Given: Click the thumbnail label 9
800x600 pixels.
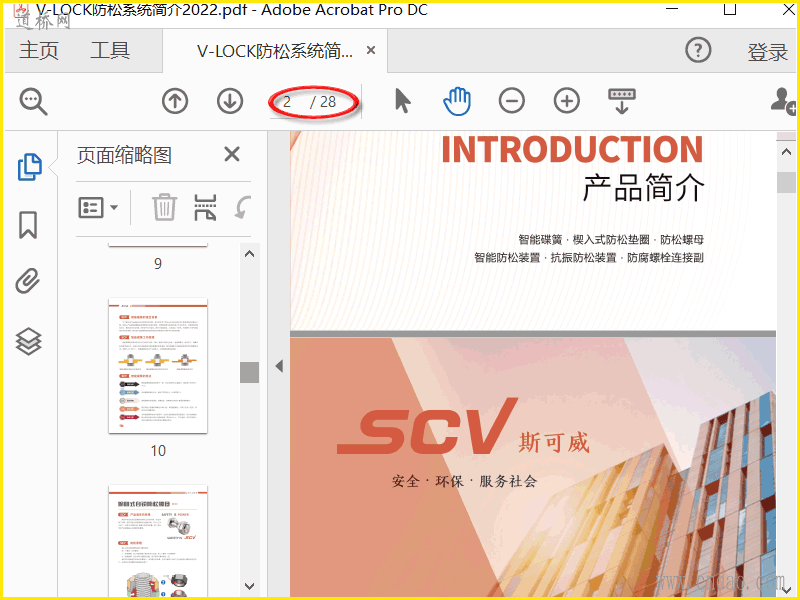Looking at the screenshot, I should (158, 263).
